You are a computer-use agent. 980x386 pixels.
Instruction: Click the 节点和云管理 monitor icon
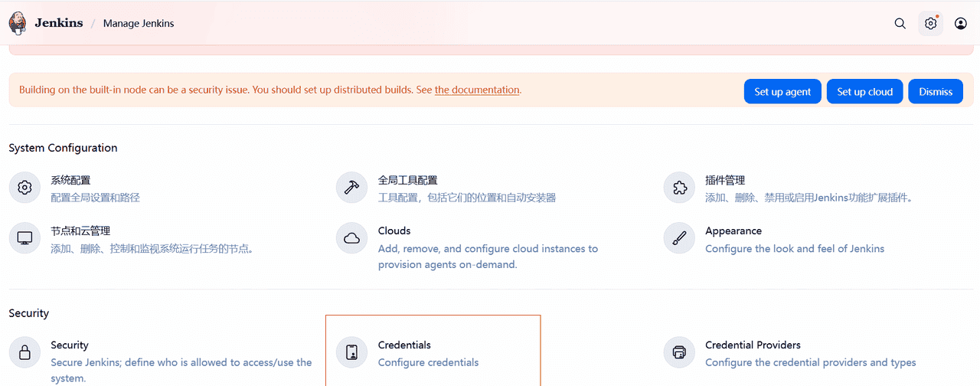click(x=24, y=238)
